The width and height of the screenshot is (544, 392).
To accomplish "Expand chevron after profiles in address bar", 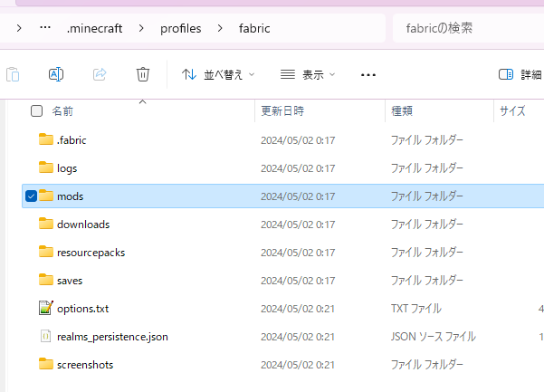I will (220, 28).
